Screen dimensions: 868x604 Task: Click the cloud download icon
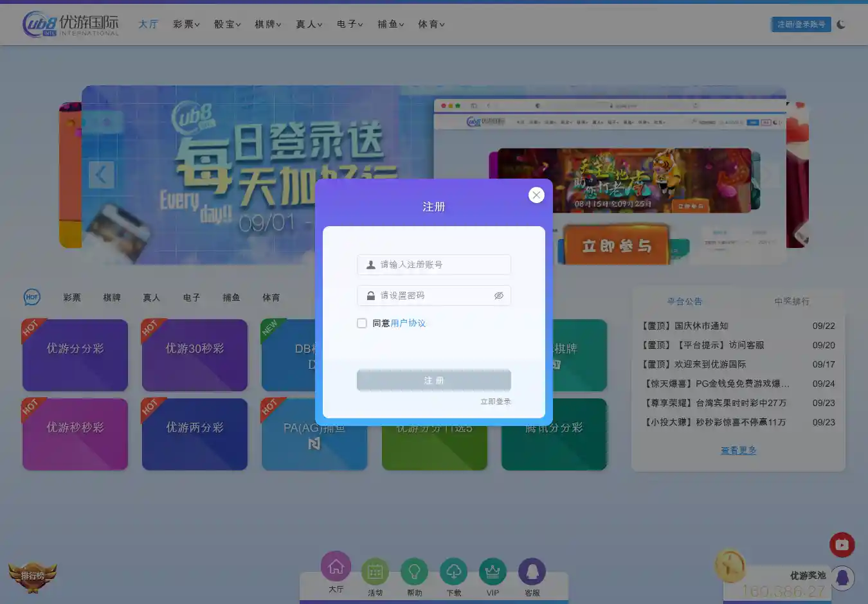[453, 571]
